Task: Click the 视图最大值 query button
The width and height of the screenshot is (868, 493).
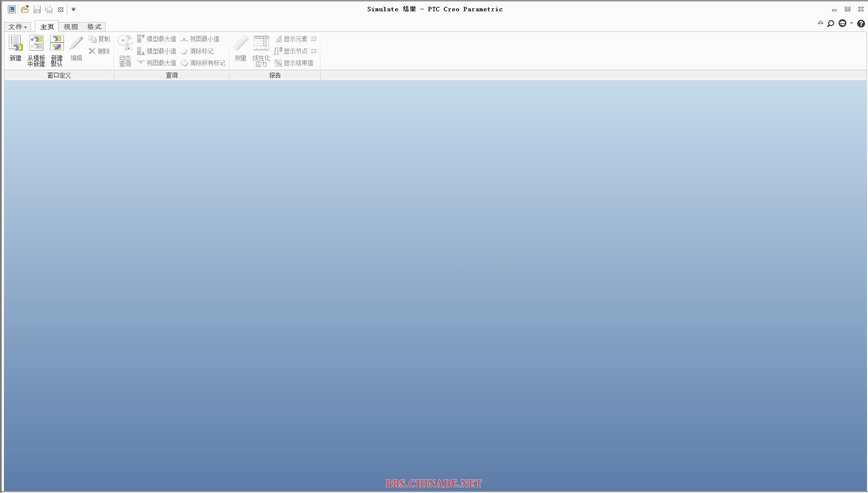Action: click(x=156, y=63)
